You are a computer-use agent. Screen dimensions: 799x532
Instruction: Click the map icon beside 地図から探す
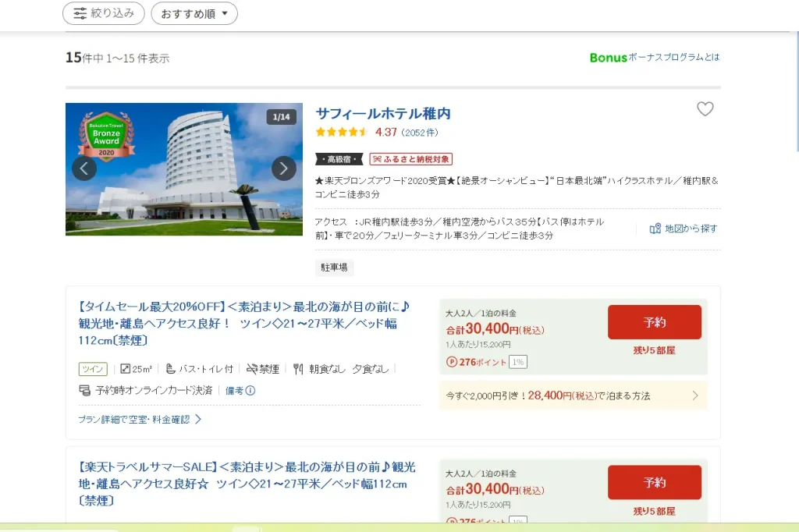(655, 229)
